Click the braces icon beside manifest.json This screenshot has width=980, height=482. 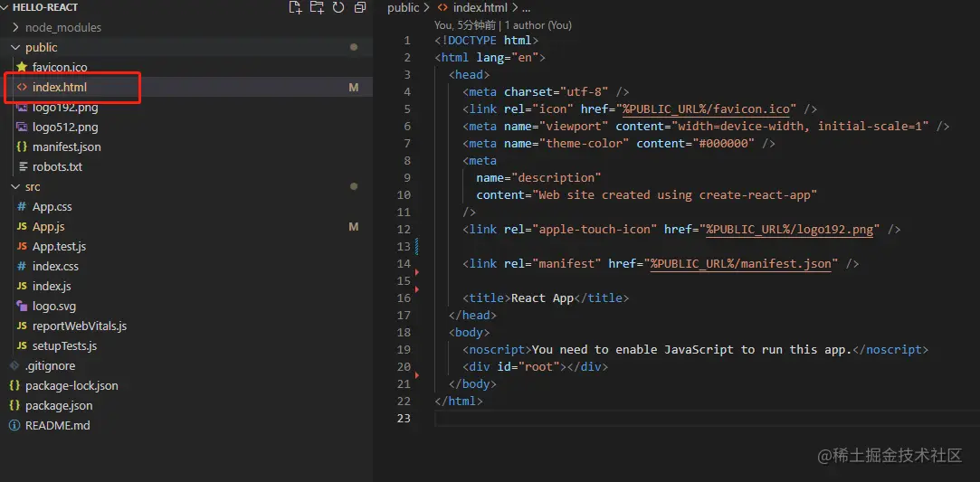pos(22,147)
